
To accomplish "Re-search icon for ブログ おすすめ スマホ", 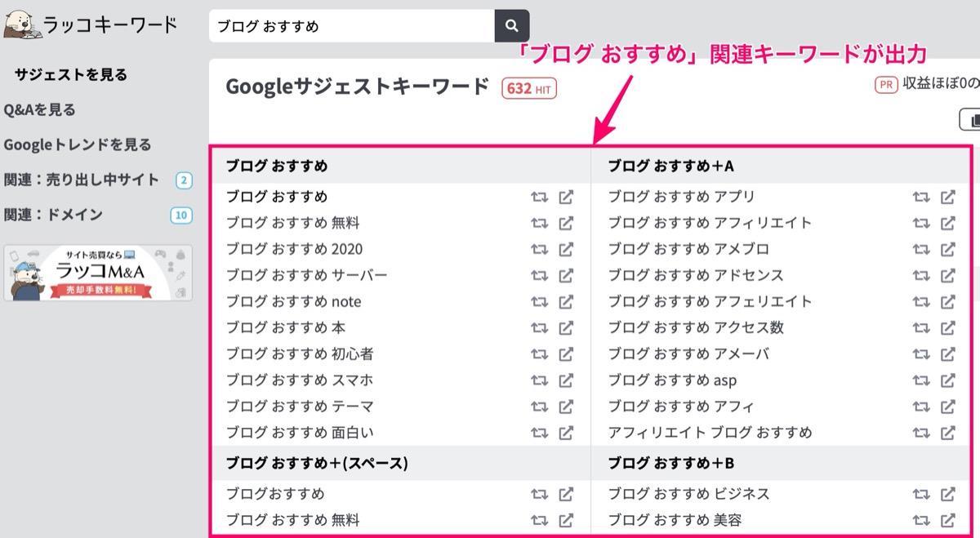I will 539,380.
